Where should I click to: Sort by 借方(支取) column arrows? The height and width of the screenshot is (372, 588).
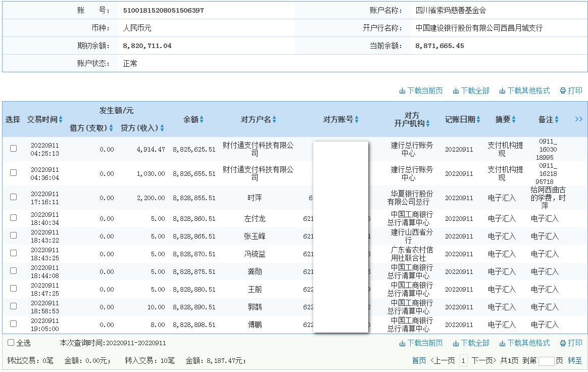[111, 128]
